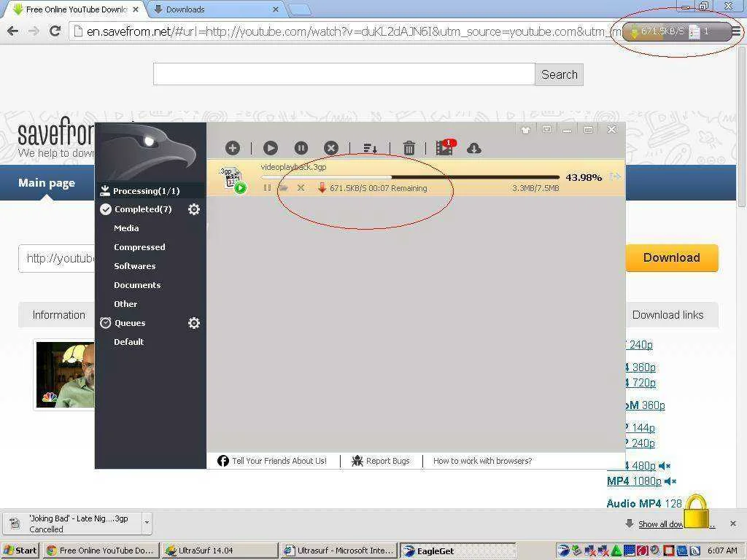Open Compressed category in sidebar
This screenshot has width=747, height=560.
(x=139, y=247)
